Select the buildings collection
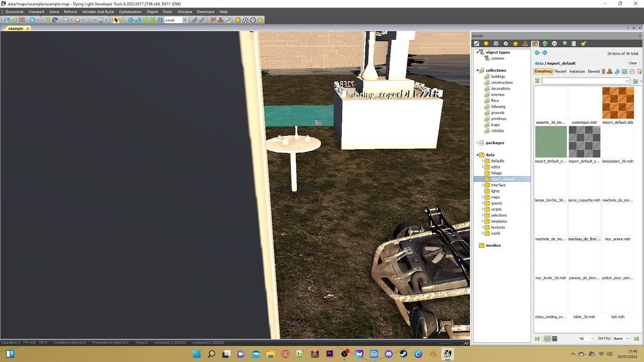This screenshot has height=362, width=644. pos(498,76)
